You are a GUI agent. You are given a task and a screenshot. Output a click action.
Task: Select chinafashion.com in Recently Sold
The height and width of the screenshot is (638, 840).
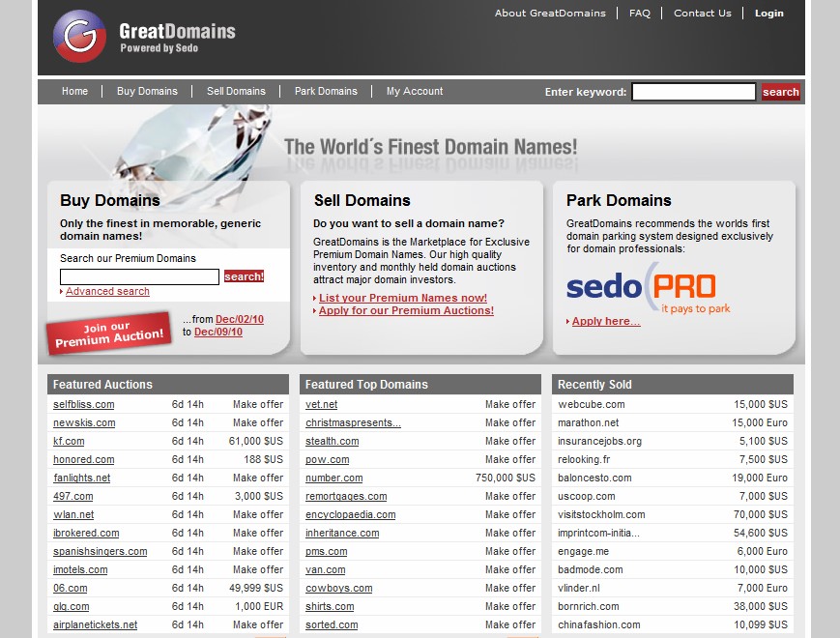point(599,624)
